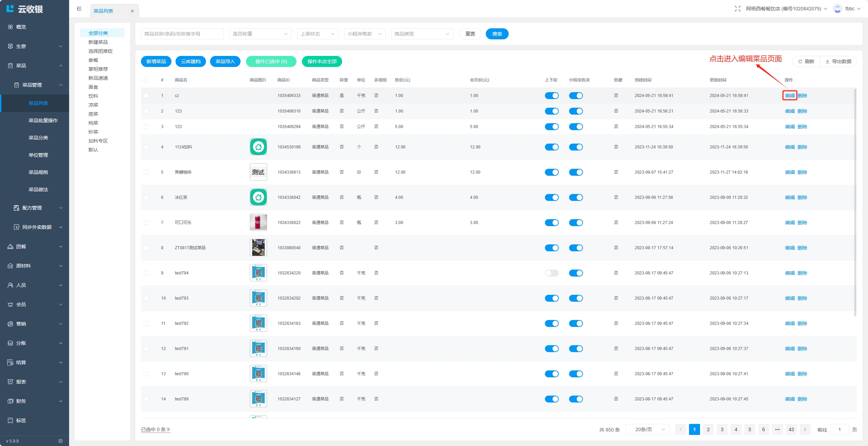
Task: Click the user avatar icon next to fbbc
Action: tap(837, 9)
